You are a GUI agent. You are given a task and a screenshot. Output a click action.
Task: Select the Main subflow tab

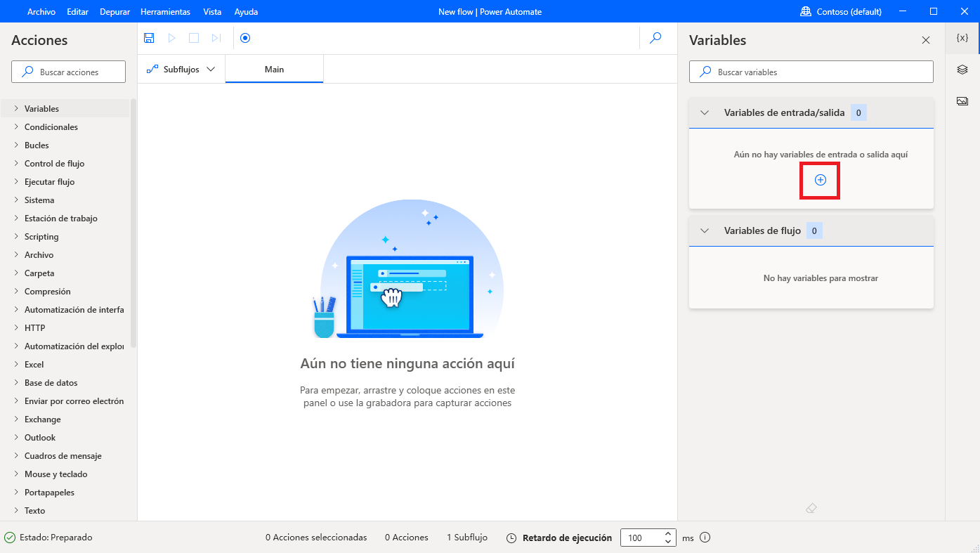274,69
